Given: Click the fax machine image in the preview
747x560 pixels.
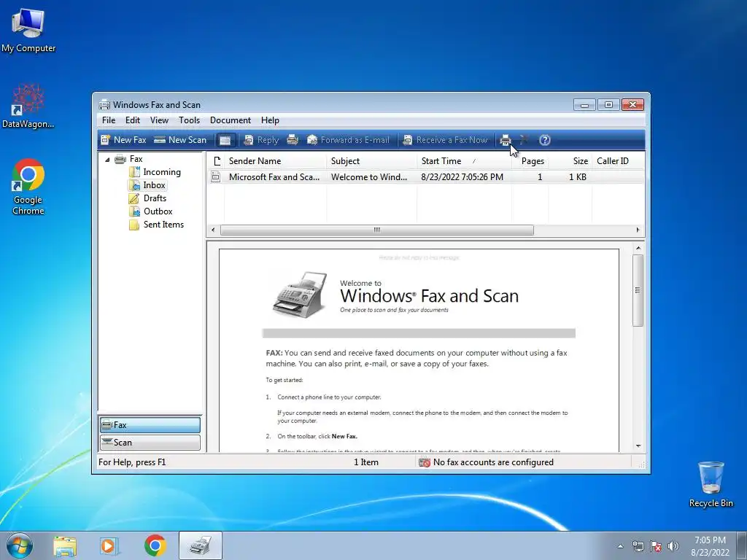Looking at the screenshot, I should point(300,294).
